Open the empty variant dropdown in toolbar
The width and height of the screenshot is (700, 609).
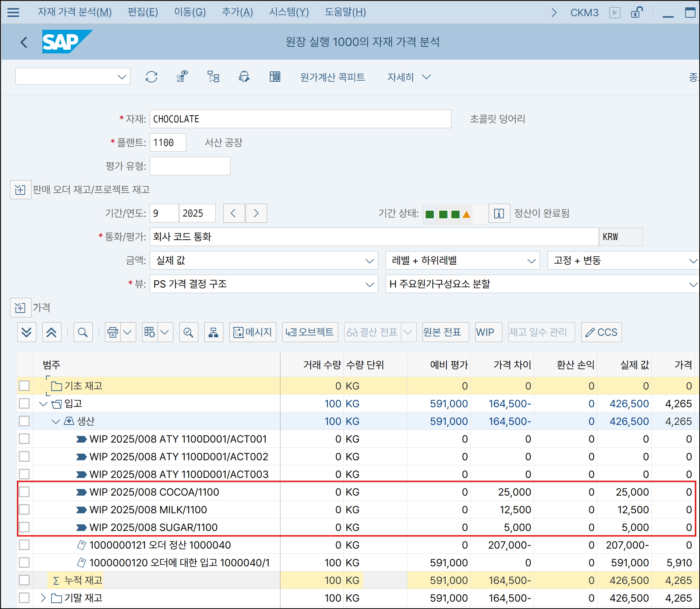point(73,77)
